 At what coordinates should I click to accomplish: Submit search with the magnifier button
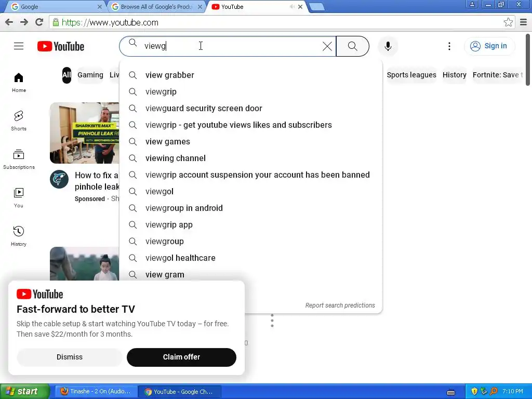point(353,46)
